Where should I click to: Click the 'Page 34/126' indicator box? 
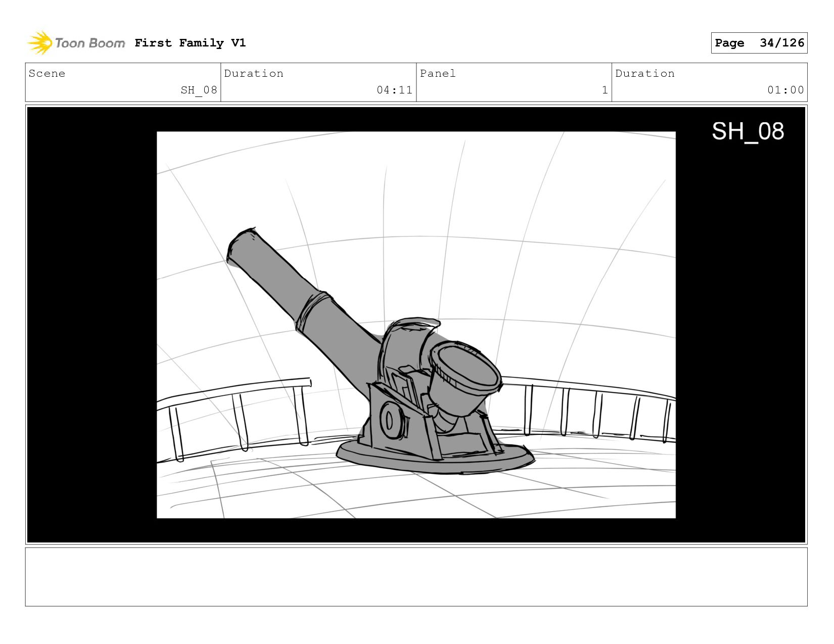759,43
